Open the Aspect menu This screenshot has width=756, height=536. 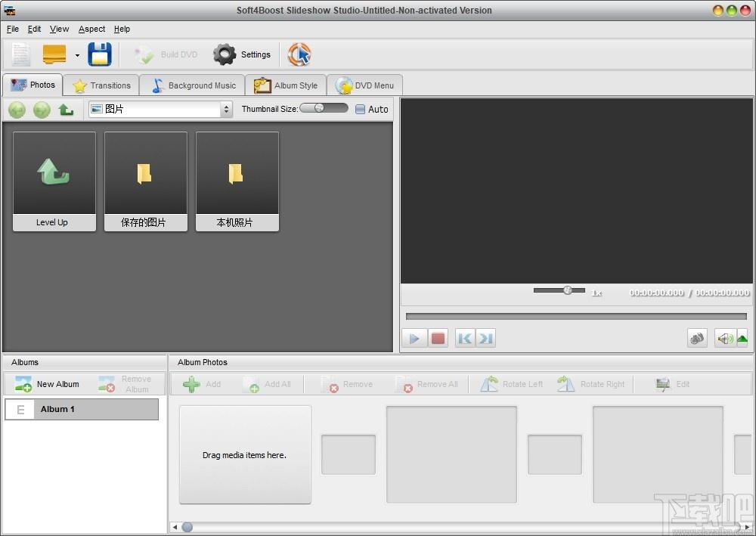(91, 29)
